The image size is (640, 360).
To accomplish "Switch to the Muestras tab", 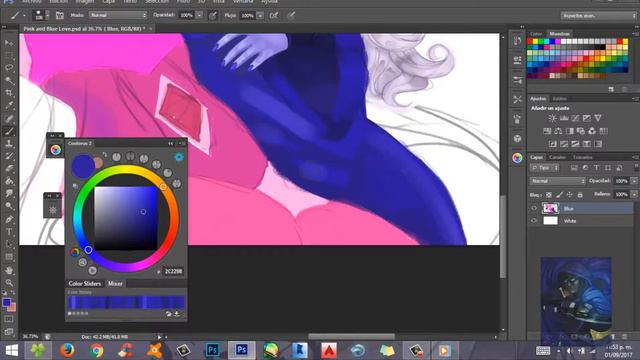I will [x=559, y=34].
